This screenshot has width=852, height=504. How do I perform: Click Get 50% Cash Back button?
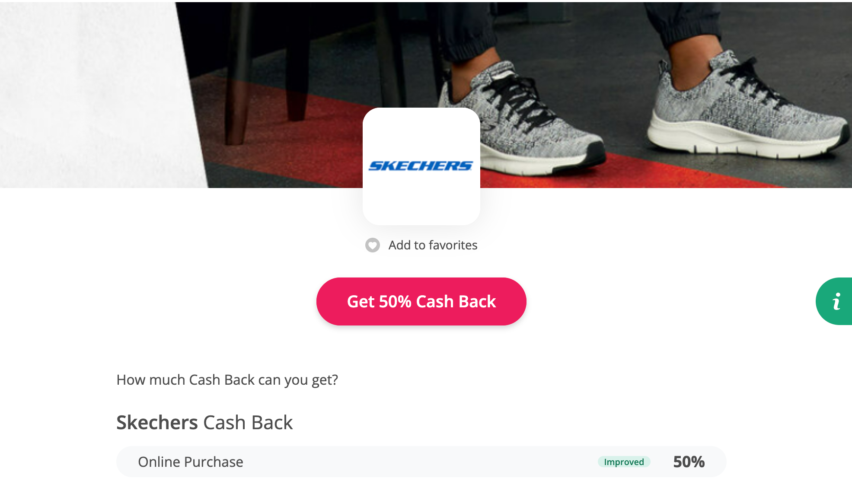click(x=421, y=301)
